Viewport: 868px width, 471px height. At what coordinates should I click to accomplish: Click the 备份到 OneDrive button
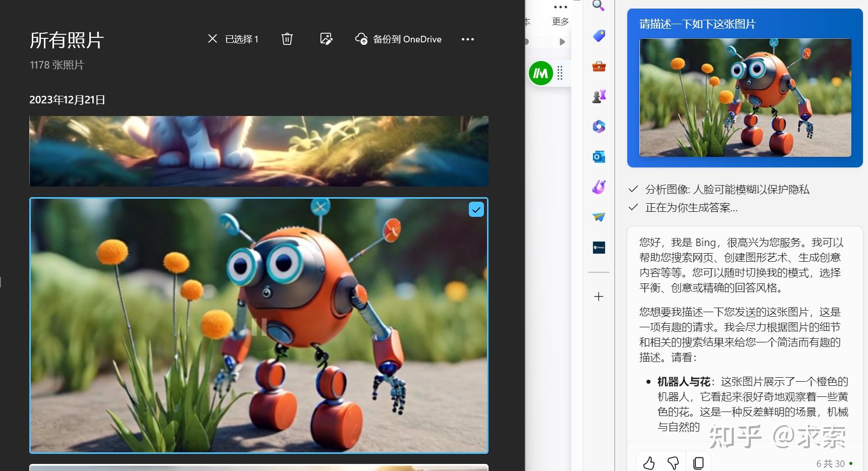pos(398,39)
